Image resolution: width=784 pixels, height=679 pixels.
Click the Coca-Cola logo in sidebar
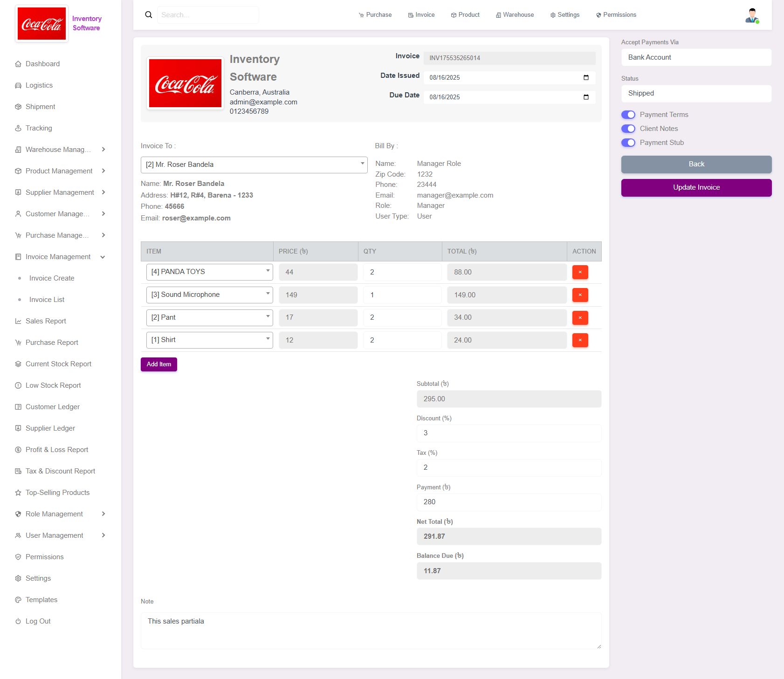[42, 24]
